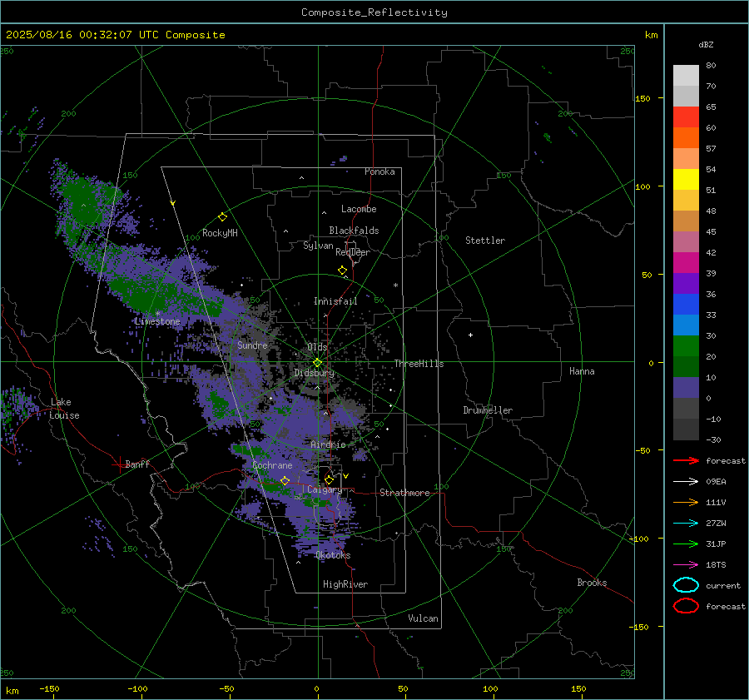This screenshot has height=700, width=749.
Task: Click the Lacombe town label
Action: click(359, 209)
